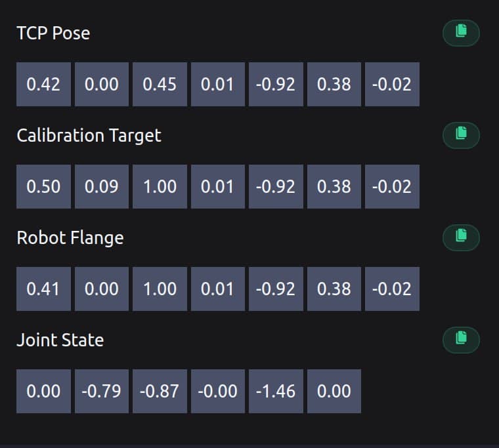Click the Joint State section heading
This screenshot has width=499, height=448.
[60, 340]
